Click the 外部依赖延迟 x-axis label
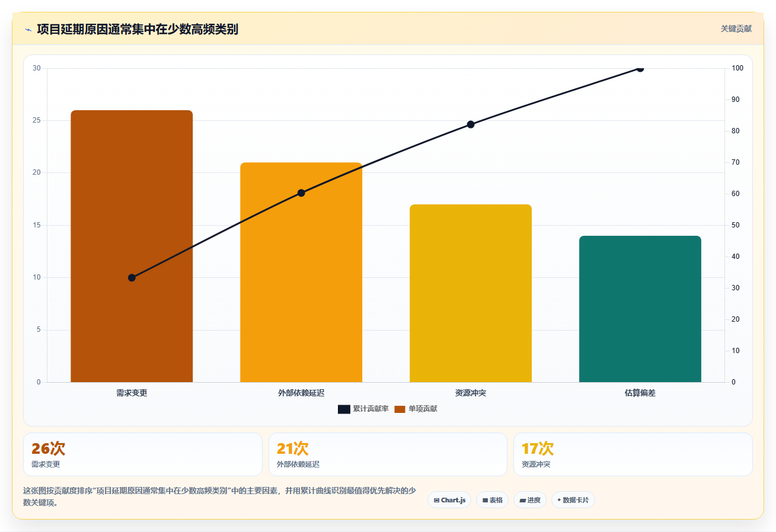 click(x=301, y=393)
